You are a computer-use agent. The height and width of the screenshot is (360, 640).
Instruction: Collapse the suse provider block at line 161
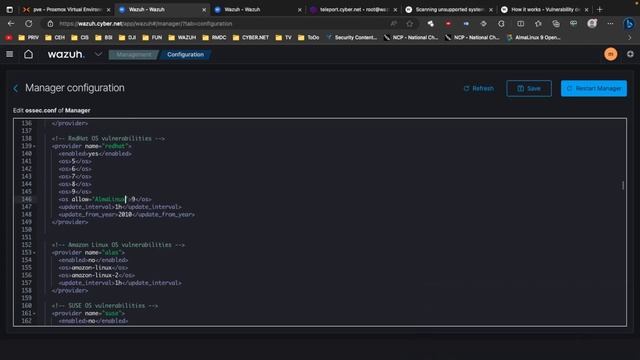pos(34,313)
